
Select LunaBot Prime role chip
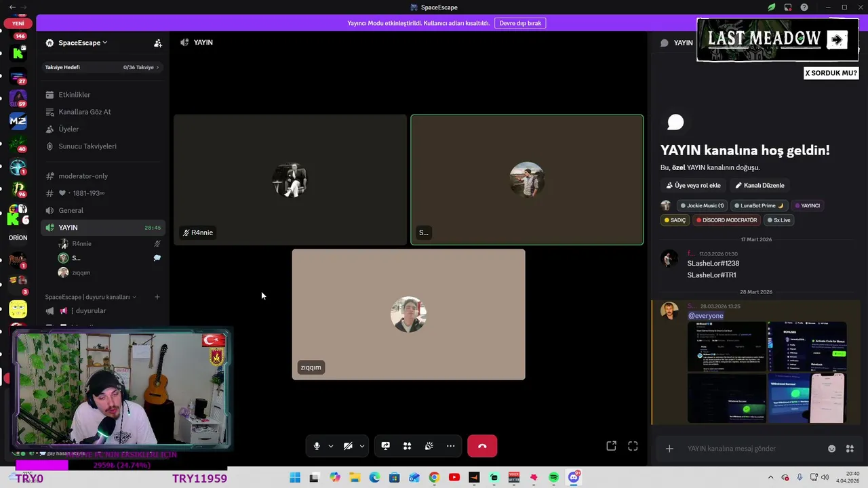click(x=759, y=205)
